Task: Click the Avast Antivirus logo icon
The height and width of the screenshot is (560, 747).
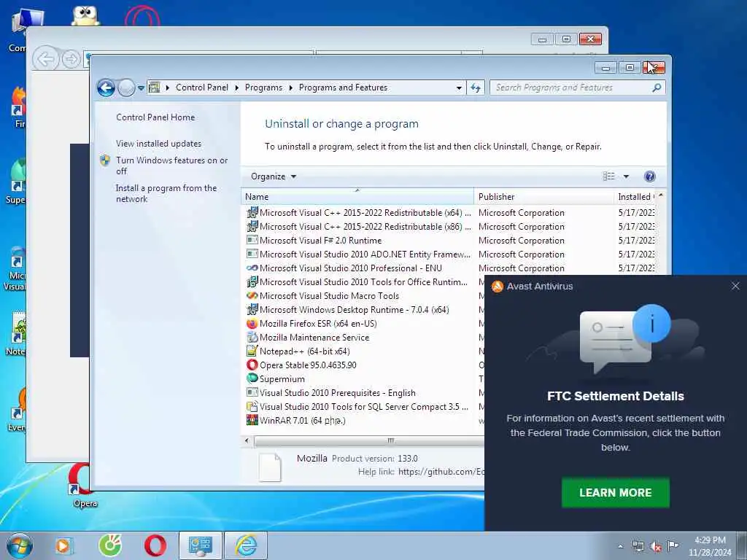Action: pos(497,286)
